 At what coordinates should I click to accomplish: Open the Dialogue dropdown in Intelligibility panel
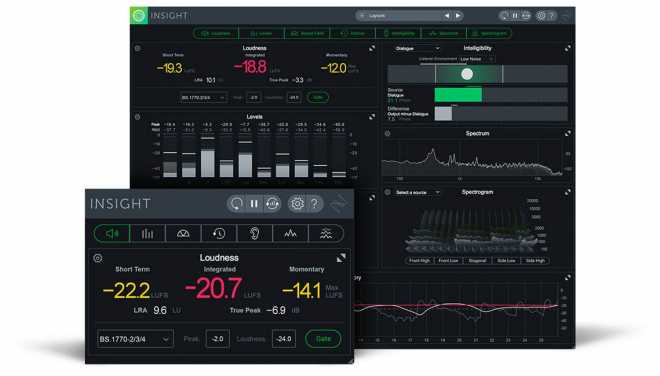[417, 49]
